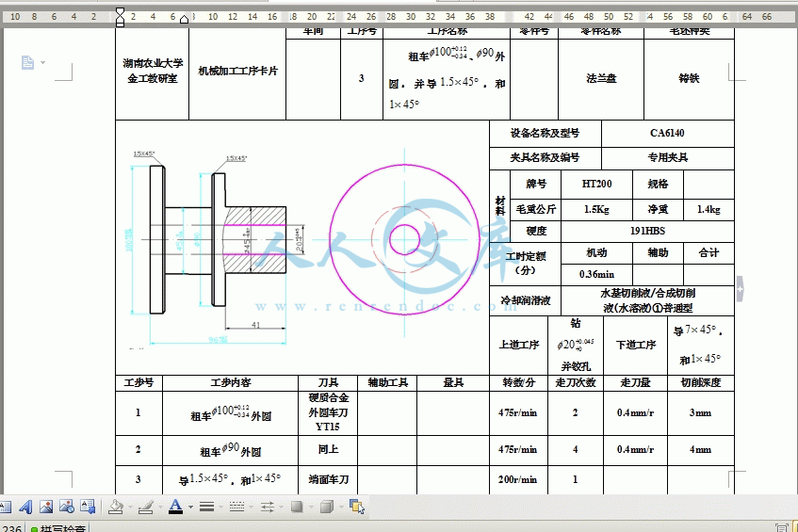Click the line style icon
Screen dimensions: 798x532
[x=206, y=507]
